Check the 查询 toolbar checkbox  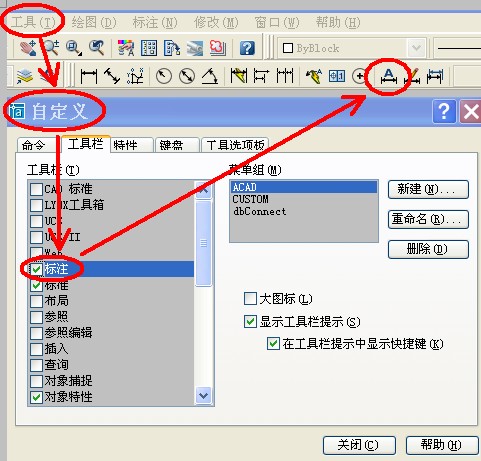pyautogui.click(x=36, y=365)
